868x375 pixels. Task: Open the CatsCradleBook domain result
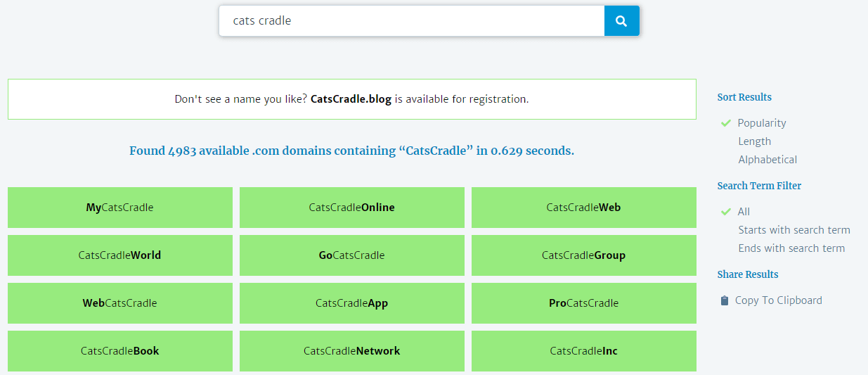[x=120, y=351]
